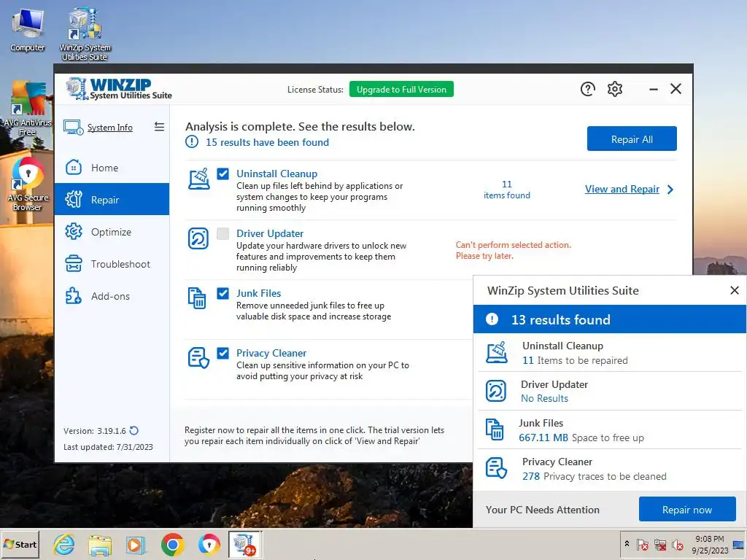Viewport: 747px width, 560px height.
Task: Click the Repair now button in popup
Action: [x=687, y=510]
